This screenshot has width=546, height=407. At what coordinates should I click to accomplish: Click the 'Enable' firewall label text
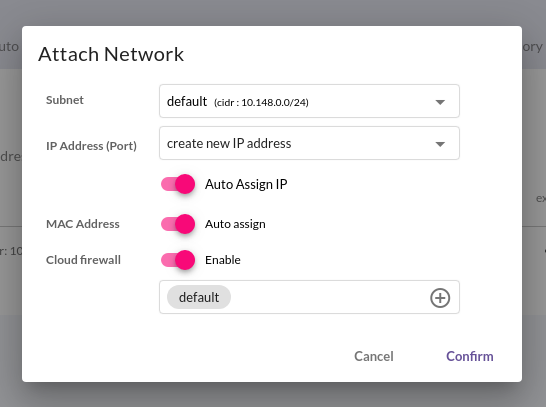[x=223, y=260]
